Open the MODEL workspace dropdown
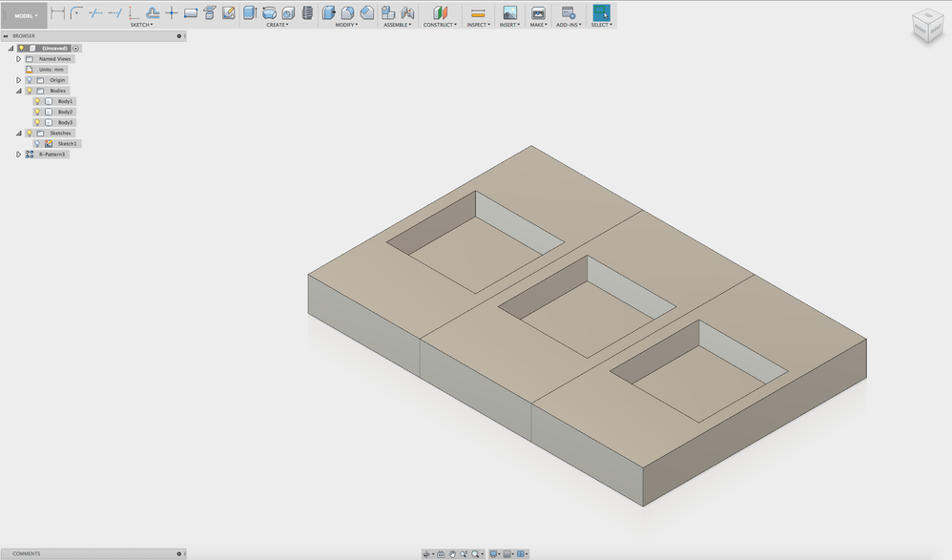This screenshot has width=952, height=560. point(25,15)
